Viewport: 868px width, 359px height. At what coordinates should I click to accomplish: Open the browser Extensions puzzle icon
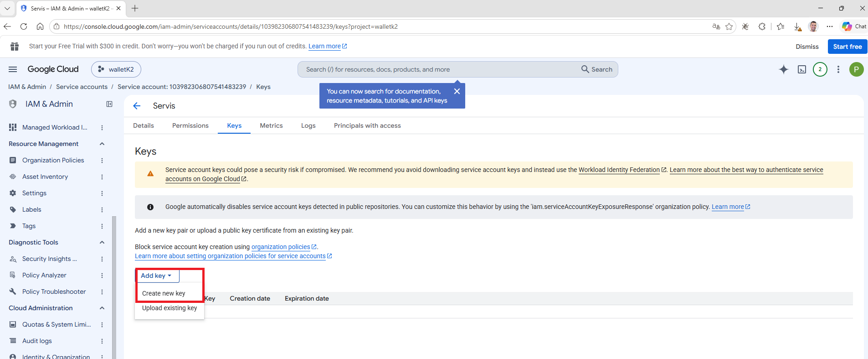coord(762,26)
